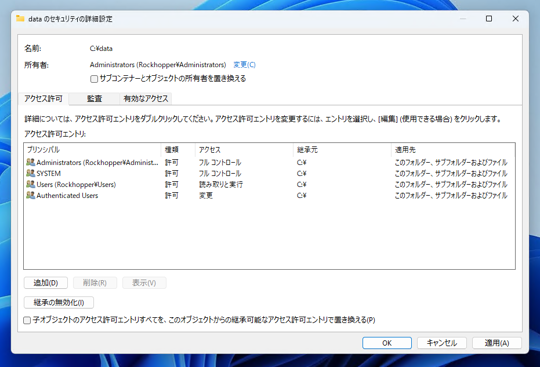
Task: Click the キャンセル button
Action: pyautogui.click(x=442, y=343)
